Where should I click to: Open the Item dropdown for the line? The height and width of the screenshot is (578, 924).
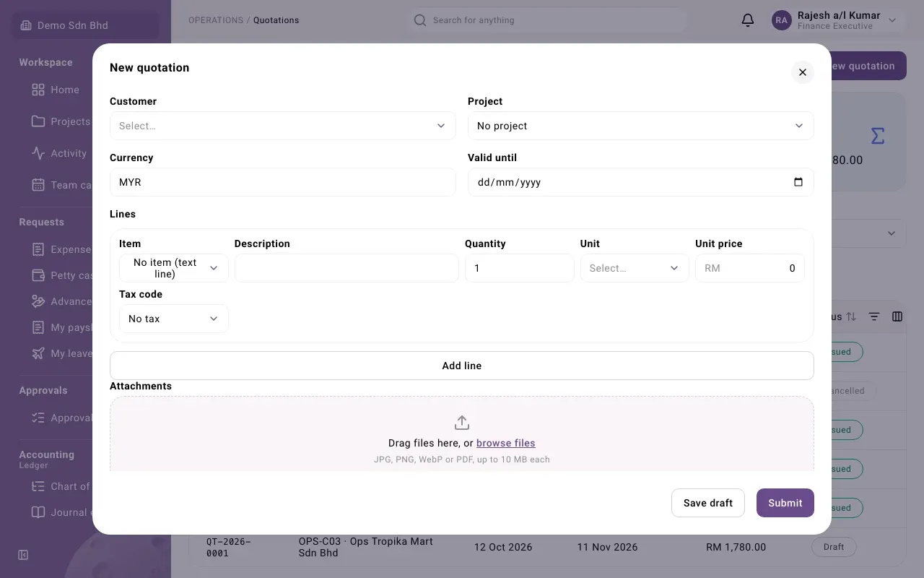tap(174, 268)
